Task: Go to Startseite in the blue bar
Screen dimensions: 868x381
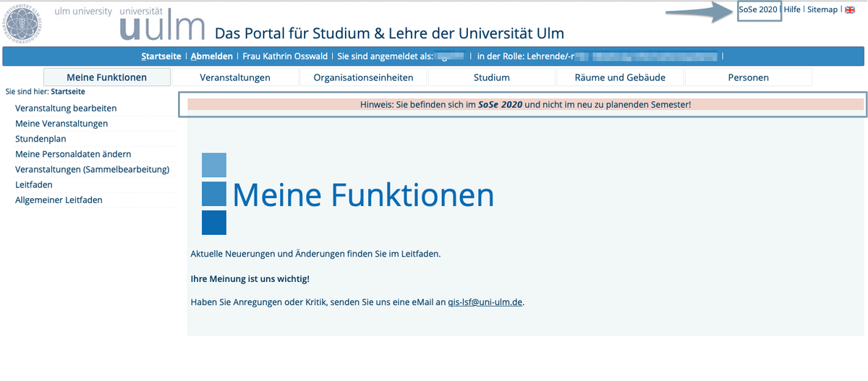Action: [161, 56]
